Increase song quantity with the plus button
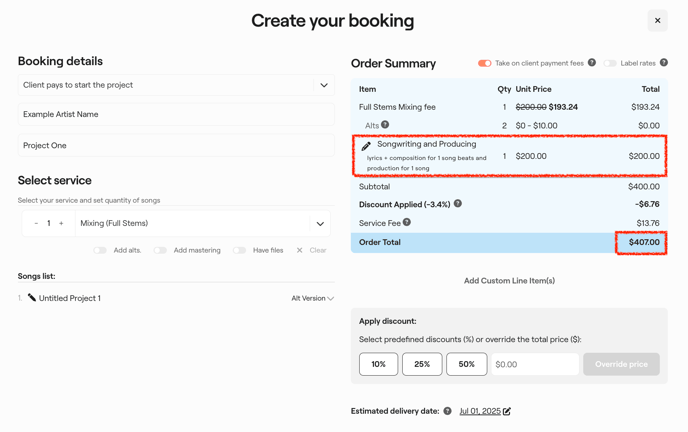The width and height of the screenshot is (688, 432). tap(61, 224)
